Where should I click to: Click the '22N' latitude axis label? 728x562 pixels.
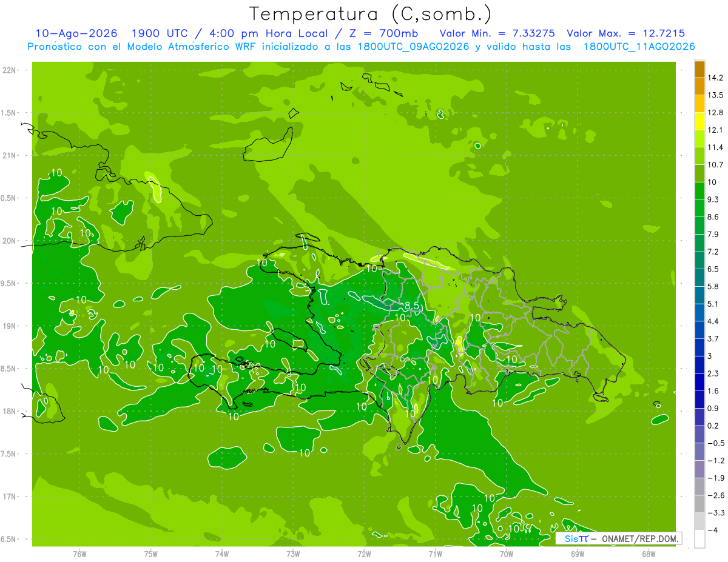pos(8,70)
